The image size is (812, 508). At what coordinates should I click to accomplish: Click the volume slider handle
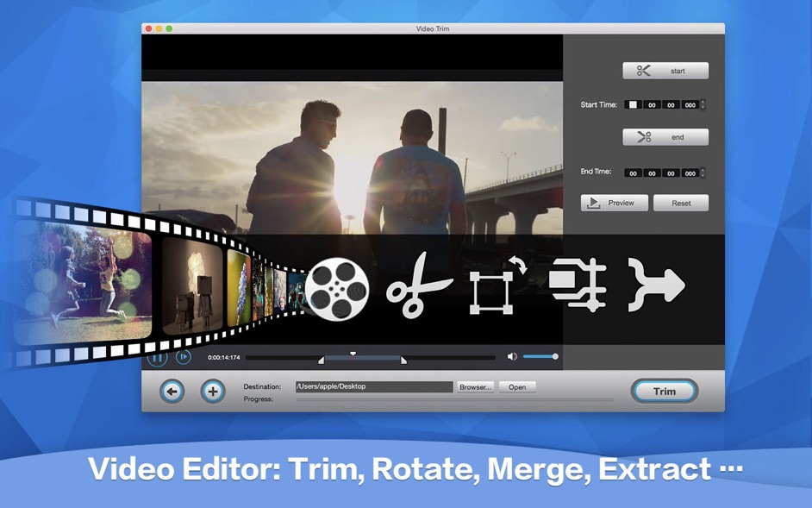555,356
